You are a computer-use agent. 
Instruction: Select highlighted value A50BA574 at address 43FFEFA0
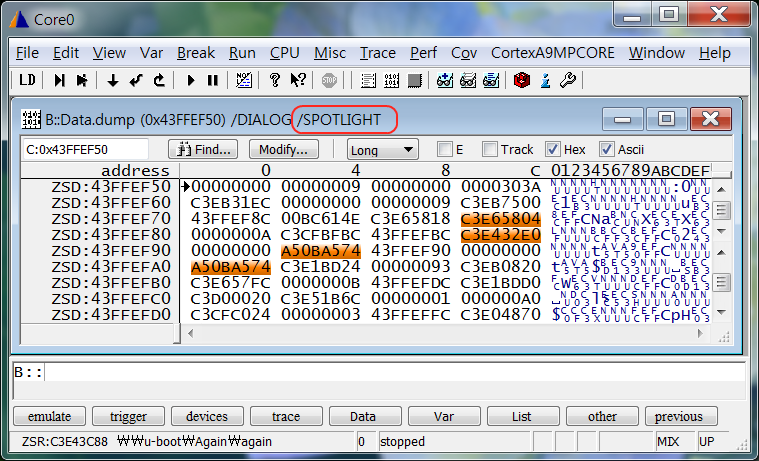pyautogui.click(x=231, y=267)
